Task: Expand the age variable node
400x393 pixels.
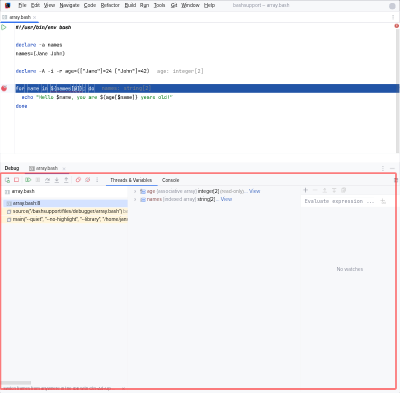Action: [135, 191]
